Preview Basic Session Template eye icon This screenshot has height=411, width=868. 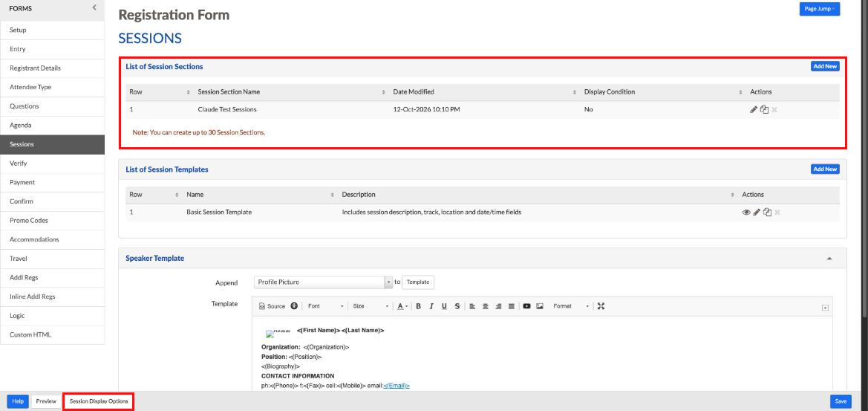(x=745, y=212)
